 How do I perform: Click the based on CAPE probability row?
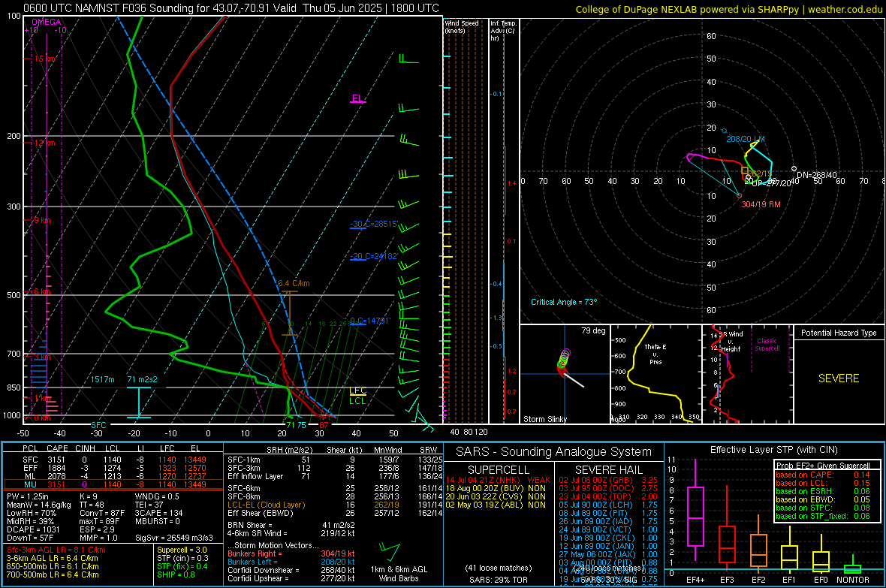[x=823, y=475]
